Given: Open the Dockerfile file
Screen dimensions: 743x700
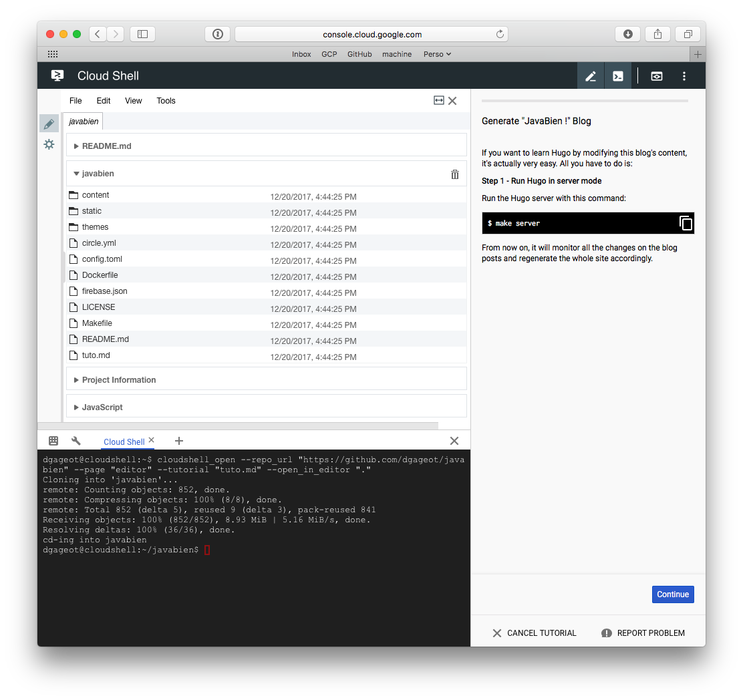Looking at the screenshot, I should click(x=267, y=275).
